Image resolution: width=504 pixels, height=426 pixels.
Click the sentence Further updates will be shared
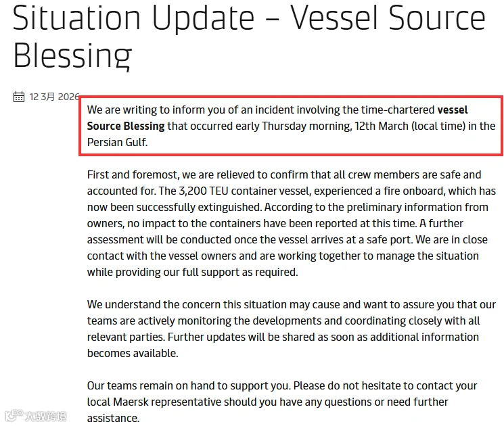[283, 345]
